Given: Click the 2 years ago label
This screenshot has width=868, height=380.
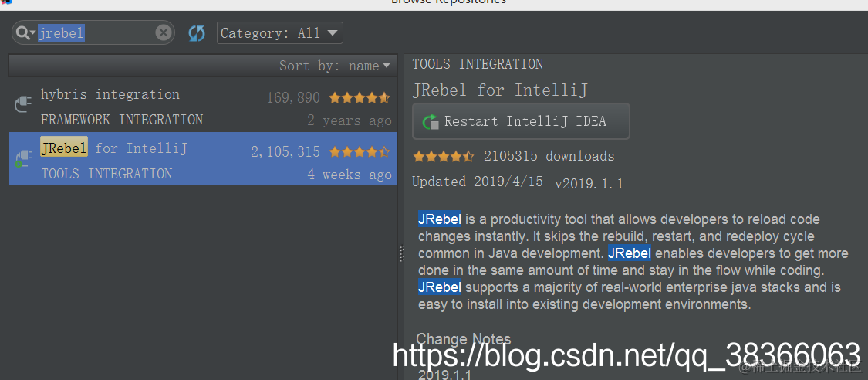Looking at the screenshot, I should coord(350,120).
